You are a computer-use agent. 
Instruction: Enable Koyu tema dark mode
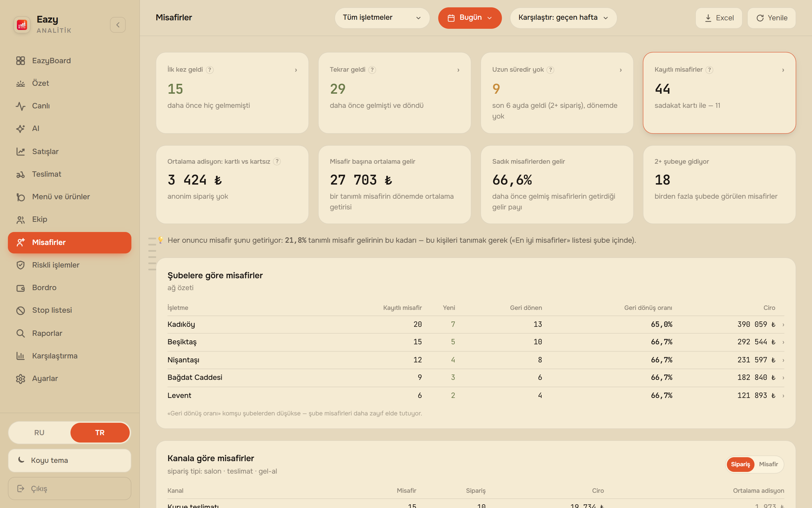pyautogui.click(x=69, y=460)
